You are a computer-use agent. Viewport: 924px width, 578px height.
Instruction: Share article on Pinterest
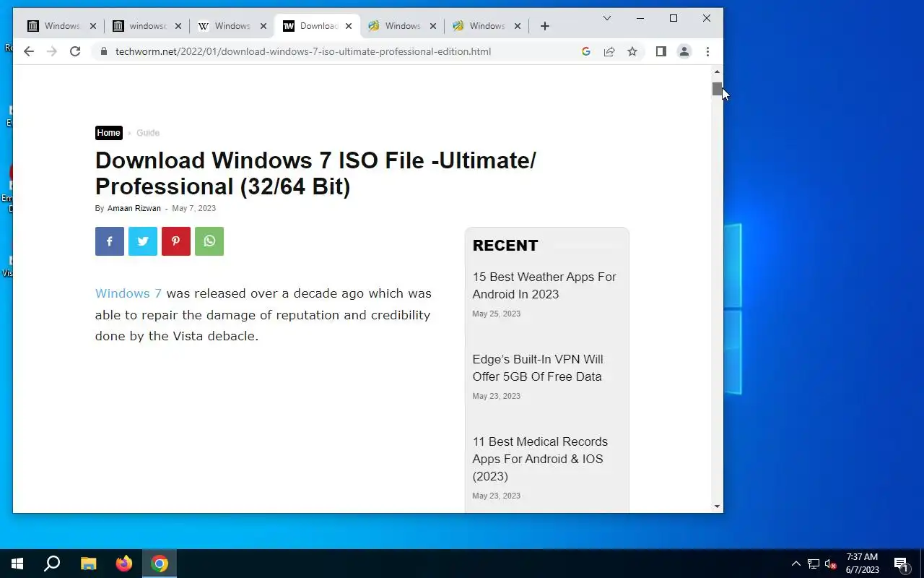coord(176,241)
